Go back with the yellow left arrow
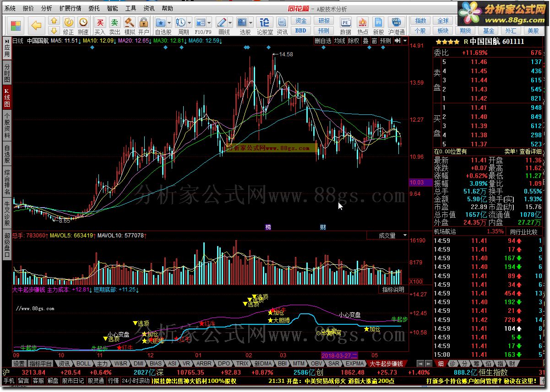550x392 pixels. [x=37, y=25]
